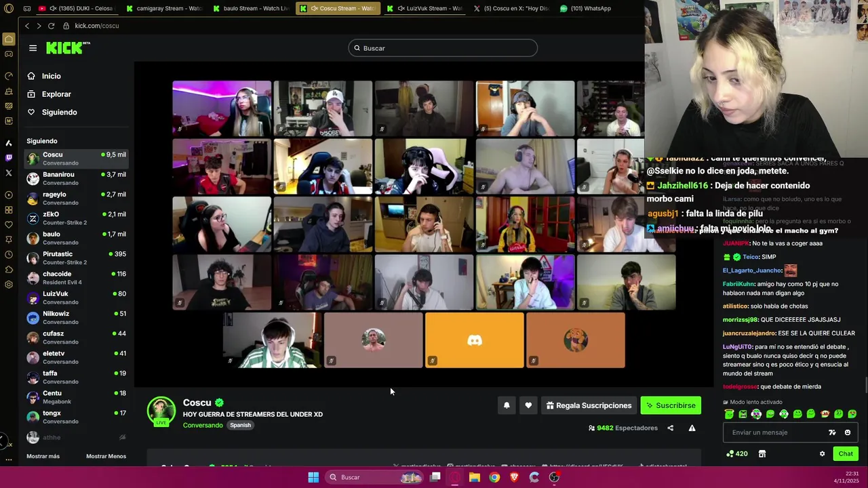Switch to Coscu en X browser tab
The width and height of the screenshot is (868, 488).
coord(511,9)
